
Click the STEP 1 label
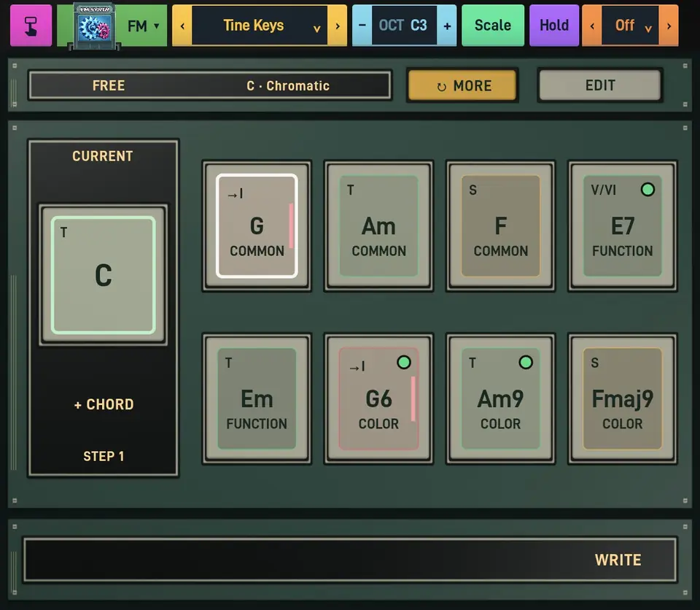(104, 456)
